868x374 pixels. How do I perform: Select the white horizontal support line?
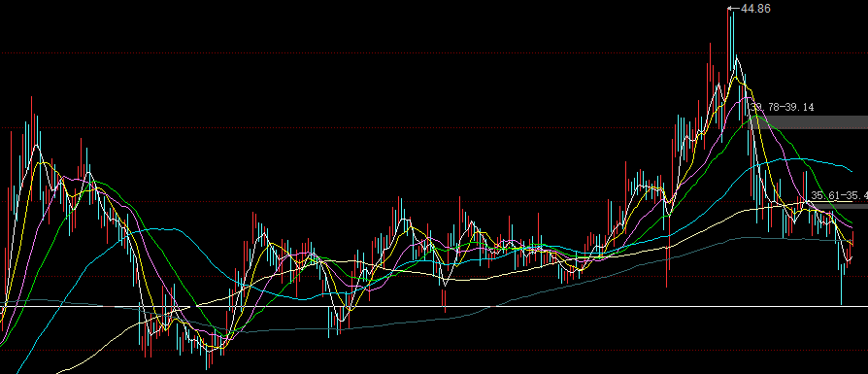point(434,306)
